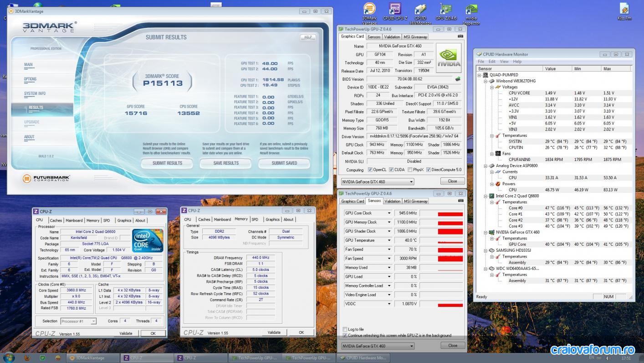Open OPTIONS in 3DMark Vantage sidebar

coord(30,79)
